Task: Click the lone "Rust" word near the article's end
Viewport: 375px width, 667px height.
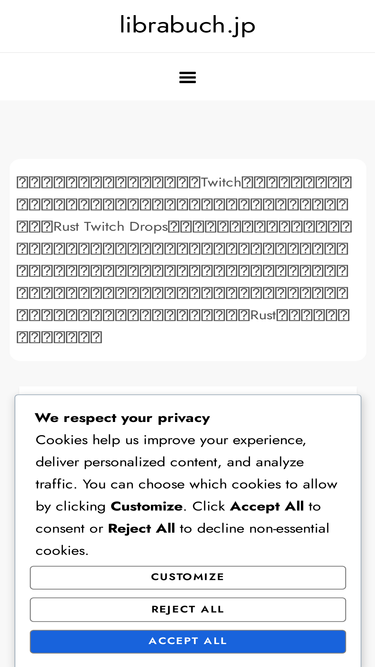Action: 263,315
